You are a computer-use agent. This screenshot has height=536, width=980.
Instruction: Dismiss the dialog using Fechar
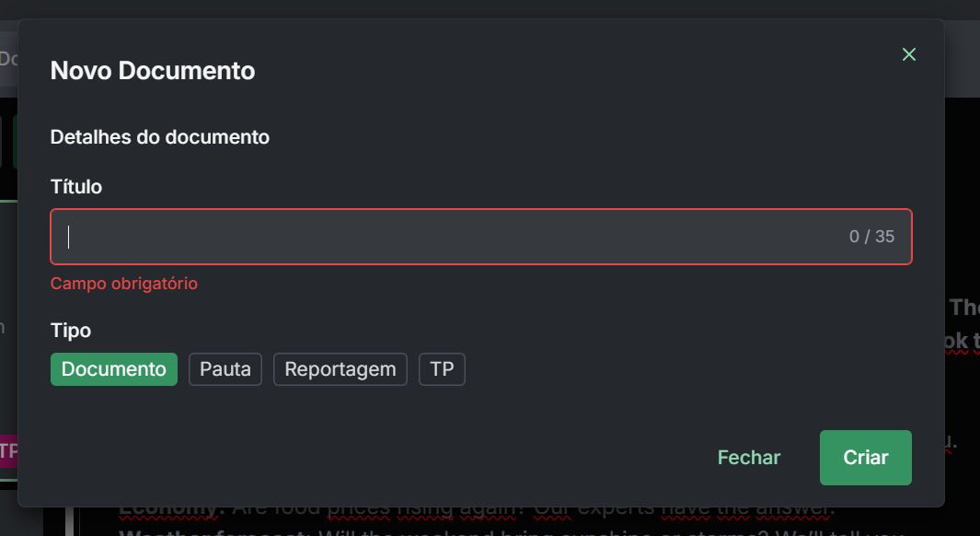point(748,458)
